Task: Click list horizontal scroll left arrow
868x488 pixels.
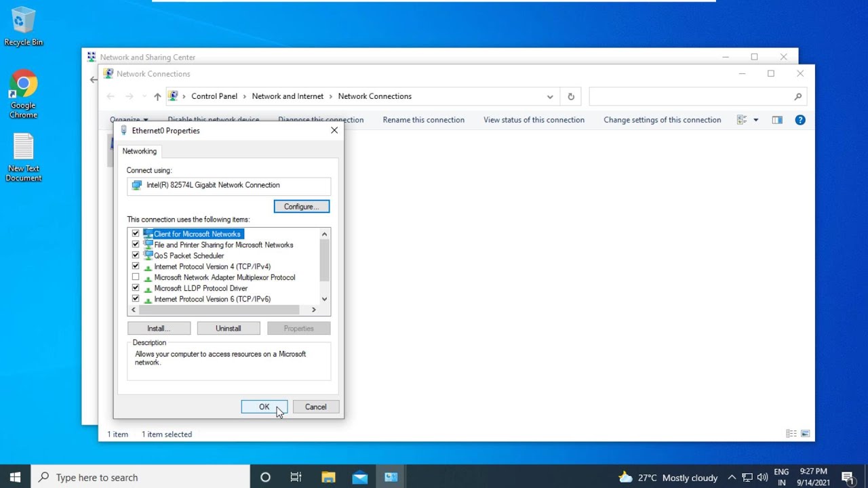Action: pyautogui.click(x=133, y=310)
